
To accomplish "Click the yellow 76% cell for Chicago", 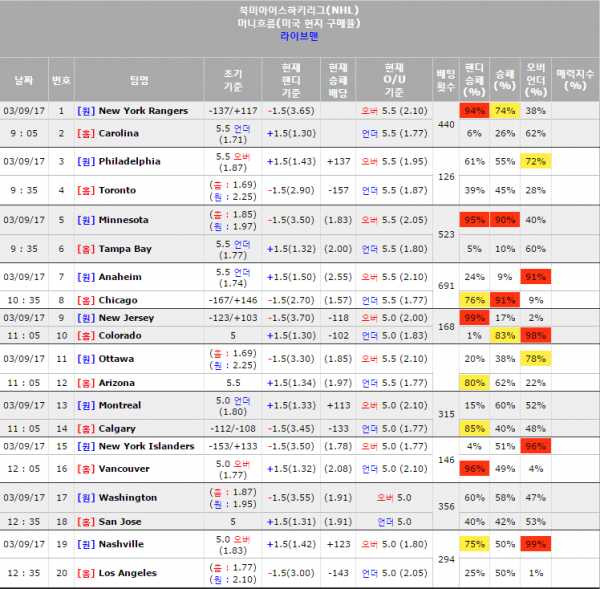I will pos(474,300).
